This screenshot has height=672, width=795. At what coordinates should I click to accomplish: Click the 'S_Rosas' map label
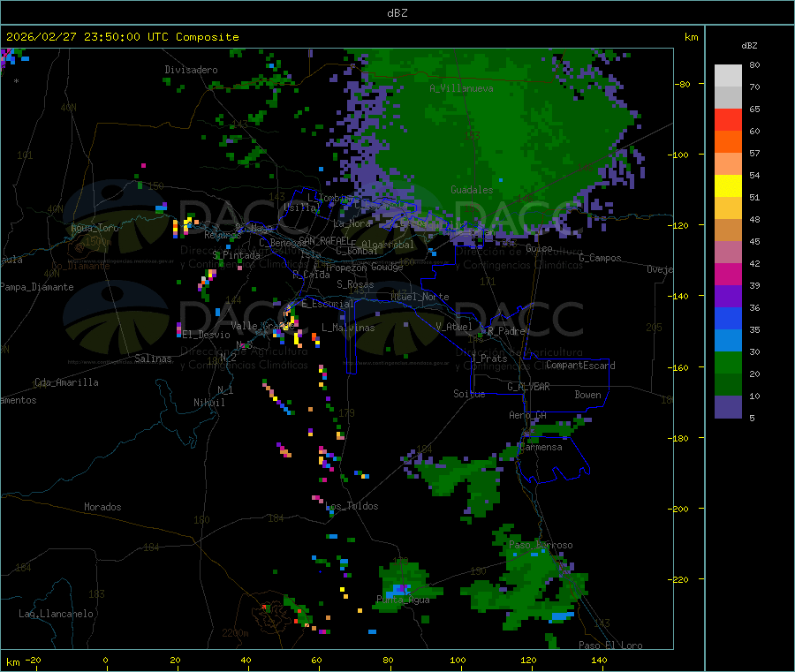pos(355,284)
